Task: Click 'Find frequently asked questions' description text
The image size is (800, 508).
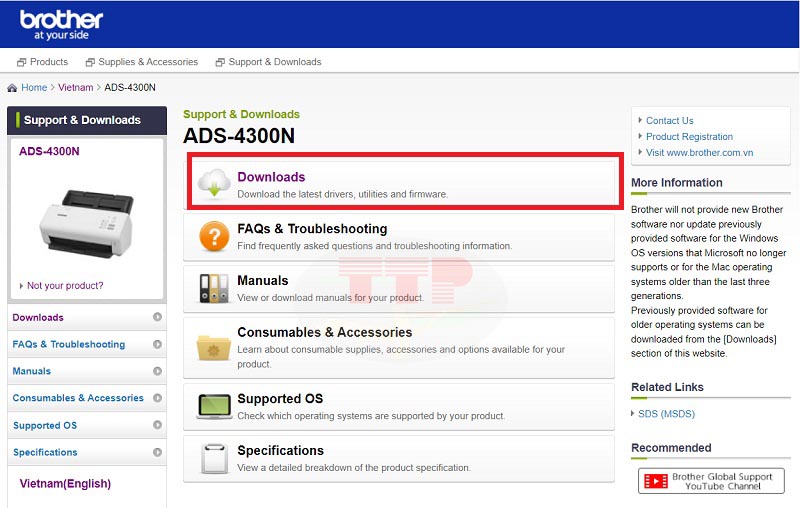Action: pos(374,246)
